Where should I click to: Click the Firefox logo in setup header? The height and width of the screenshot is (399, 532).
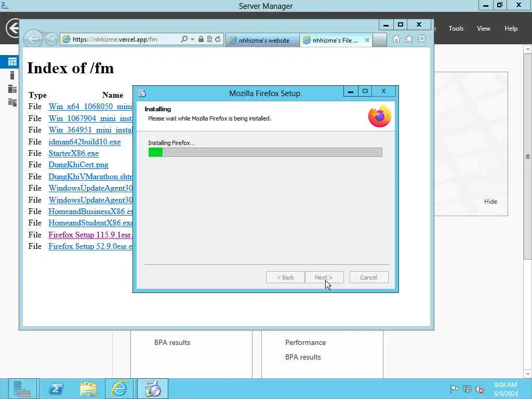[x=380, y=116]
